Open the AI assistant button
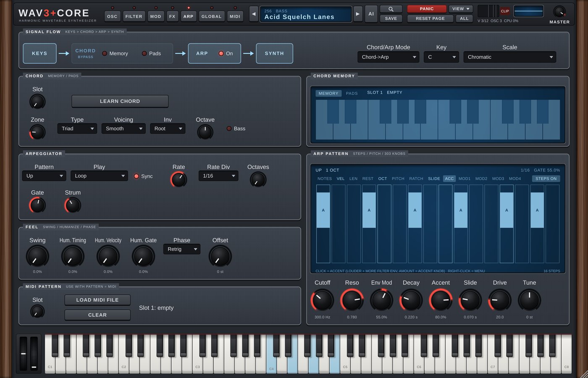 tap(371, 14)
